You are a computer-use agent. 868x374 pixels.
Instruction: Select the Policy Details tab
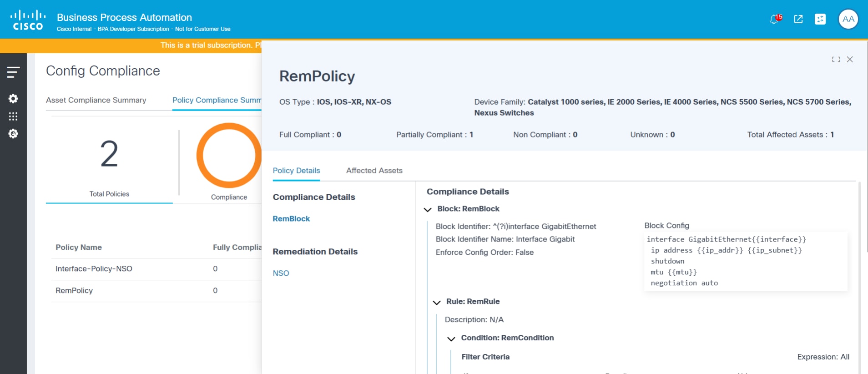pyautogui.click(x=296, y=171)
